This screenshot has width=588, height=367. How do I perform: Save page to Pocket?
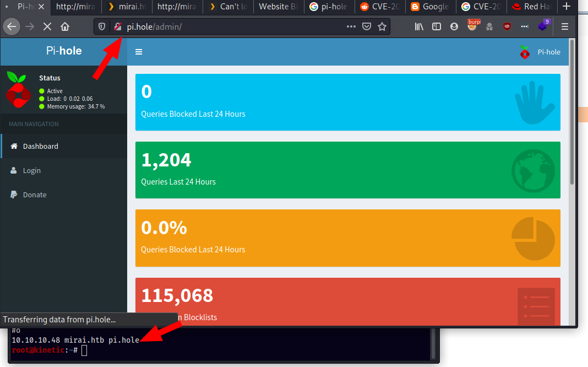pos(367,26)
